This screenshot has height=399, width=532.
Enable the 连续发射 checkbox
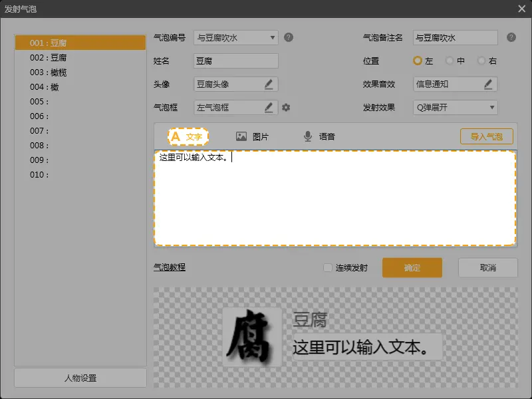coord(327,268)
